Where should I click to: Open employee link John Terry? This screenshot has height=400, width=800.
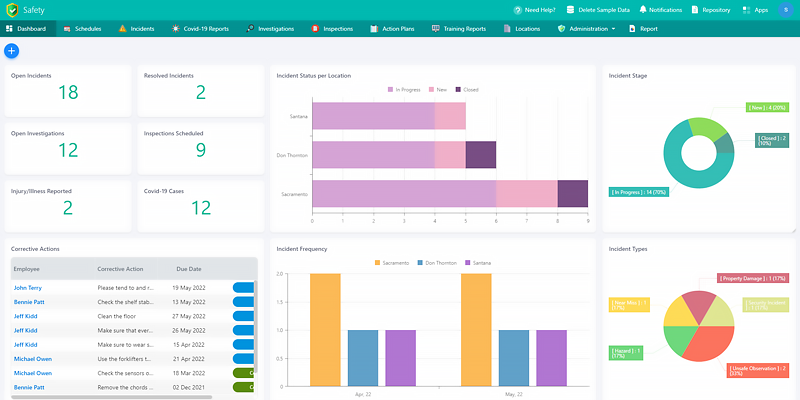coord(28,288)
